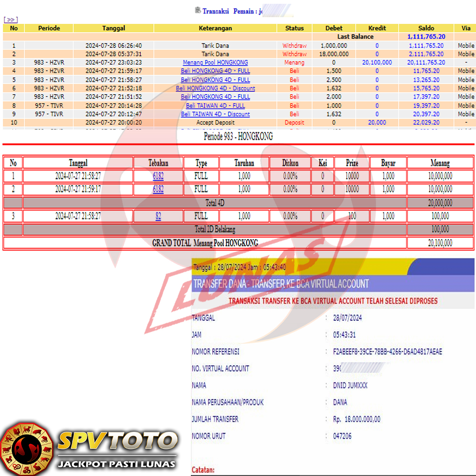Click the 6182 bet link in row 1
Viewport: 476px width, 476px height.
click(158, 176)
